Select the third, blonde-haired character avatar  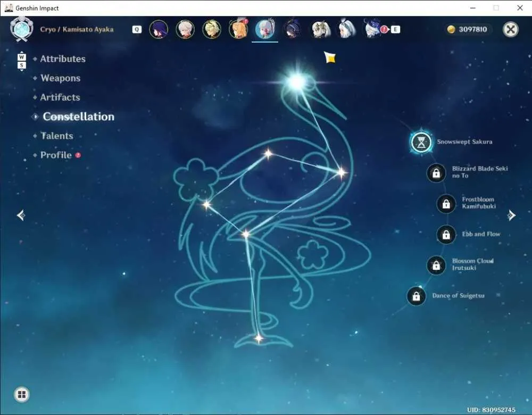click(211, 29)
